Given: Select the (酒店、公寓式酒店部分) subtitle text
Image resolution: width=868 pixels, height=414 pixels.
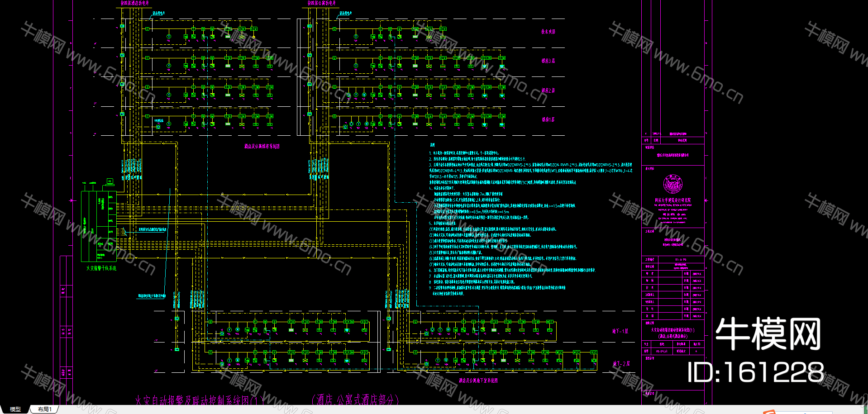Looking at the screenshot, I should (x=356, y=400).
